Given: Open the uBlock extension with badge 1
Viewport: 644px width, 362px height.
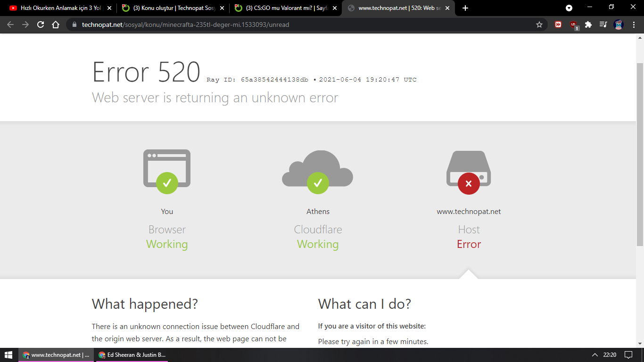Looking at the screenshot, I should pos(573,25).
